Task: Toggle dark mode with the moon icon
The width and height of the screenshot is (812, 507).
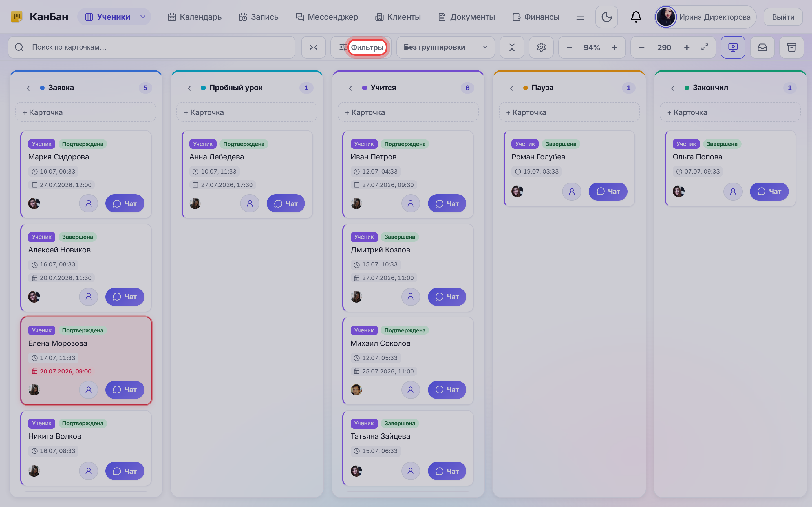Action: pos(606,17)
